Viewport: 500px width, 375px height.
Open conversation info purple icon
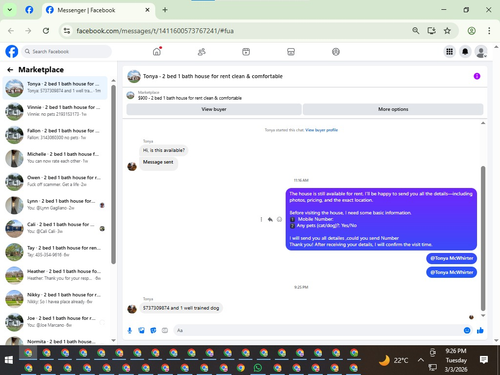click(x=477, y=76)
